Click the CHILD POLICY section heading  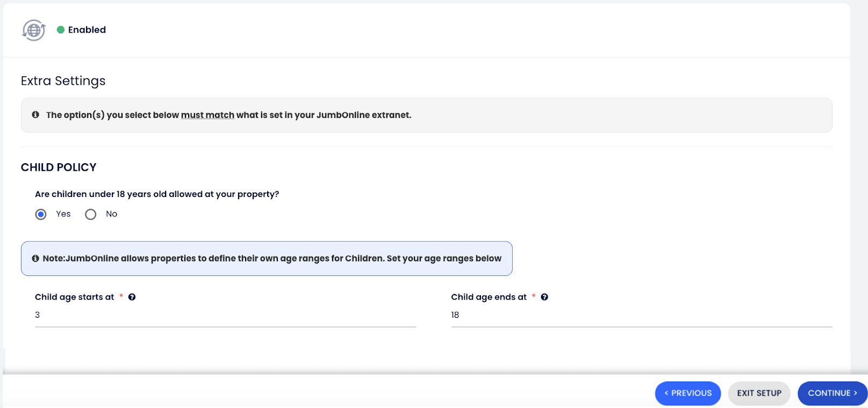coord(59,167)
